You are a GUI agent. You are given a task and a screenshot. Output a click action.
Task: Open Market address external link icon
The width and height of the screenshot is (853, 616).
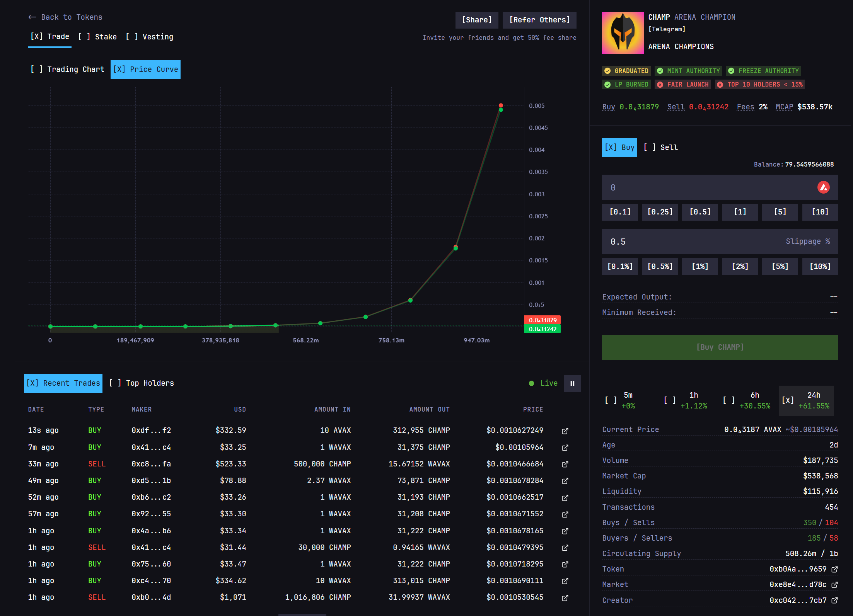tap(834, 585)
